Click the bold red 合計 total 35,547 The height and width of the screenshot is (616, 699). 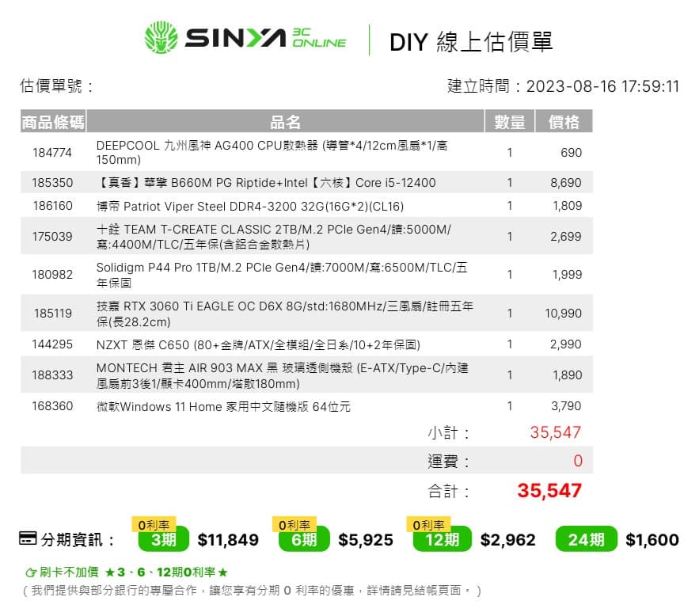point(549,491)
